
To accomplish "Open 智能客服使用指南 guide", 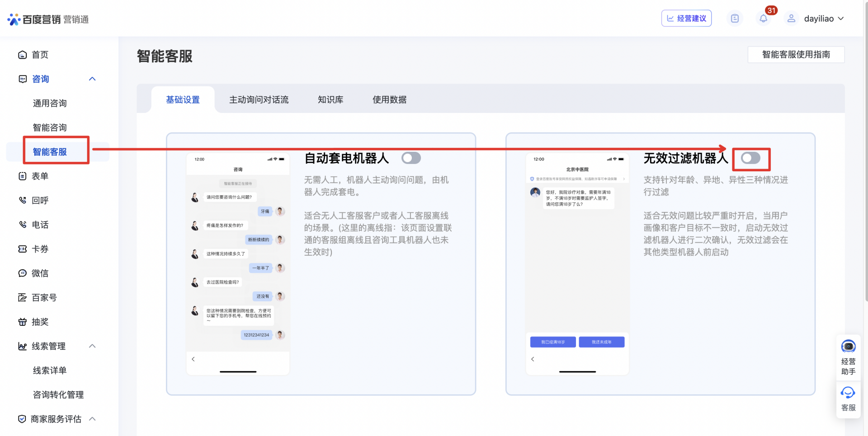I will 796,55.
